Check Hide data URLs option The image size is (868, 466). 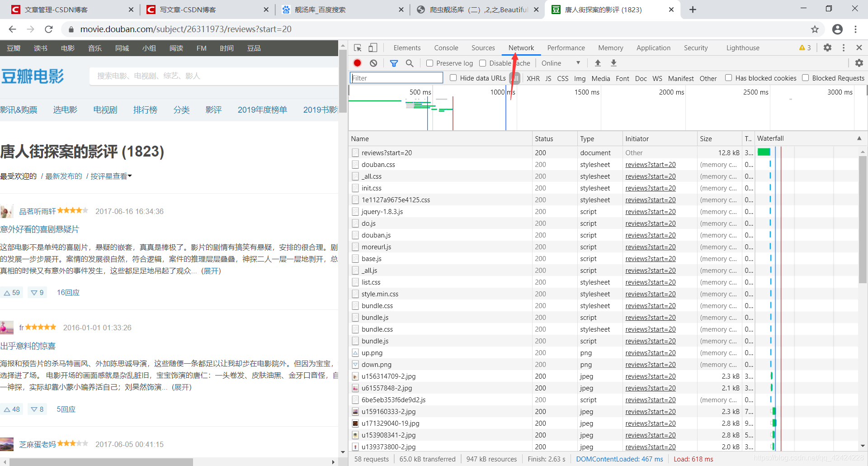coord(453,78)
